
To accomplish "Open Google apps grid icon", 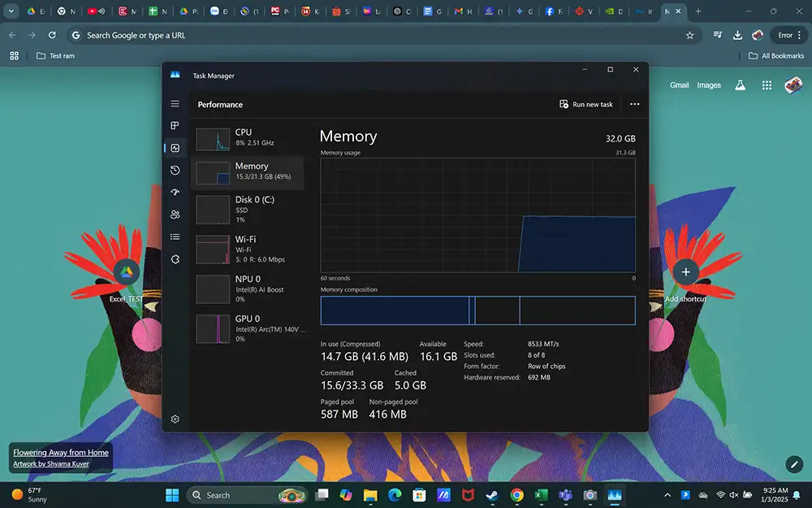I will pos(767,85).
